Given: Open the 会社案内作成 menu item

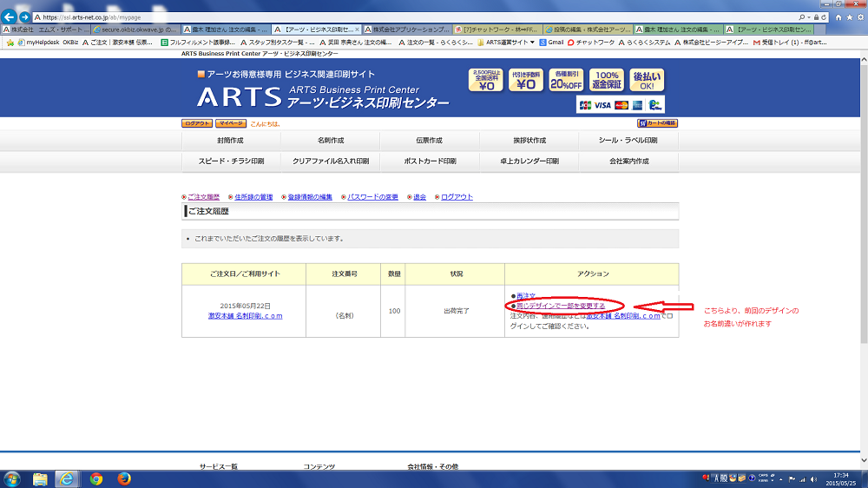Looking at the screenshot, I should pos(628,162).
